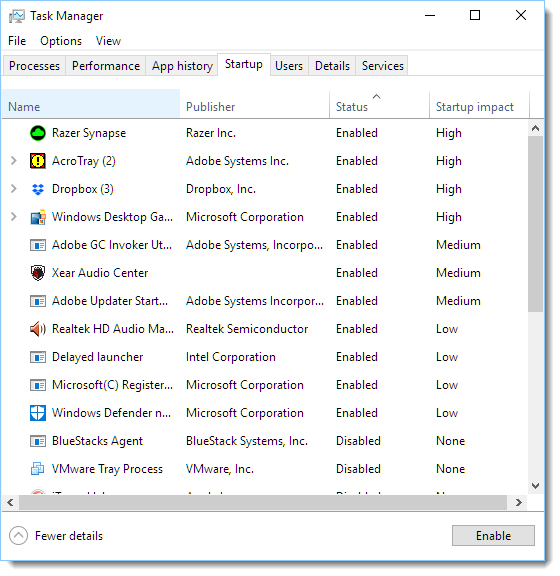Click the horizontal scrollbar left arrow

coord(10,502)
